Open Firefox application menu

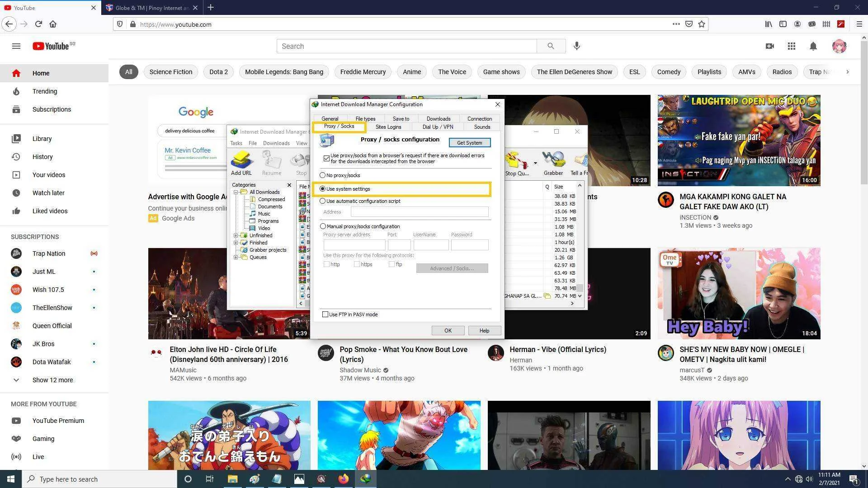click(859, 24)
